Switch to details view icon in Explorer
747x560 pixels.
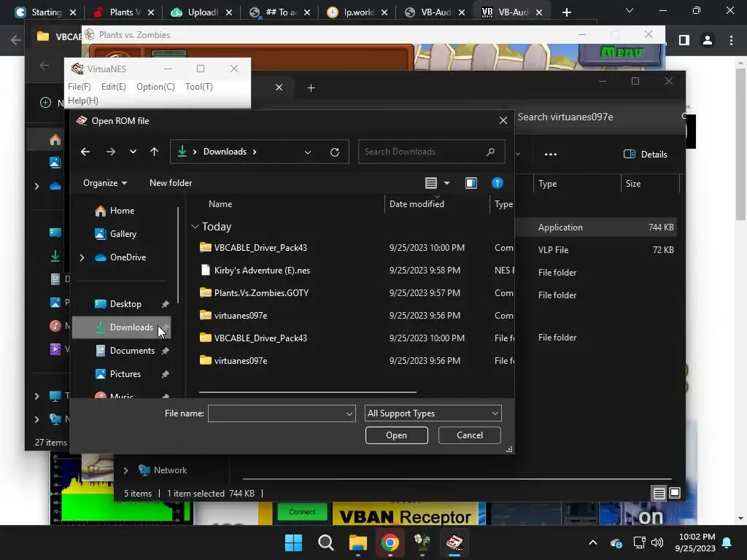point(659,494)
